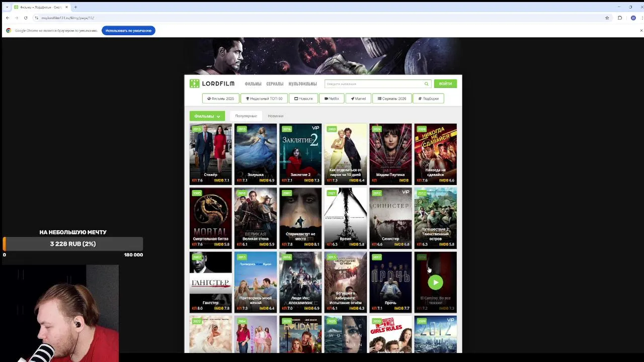Open the Мадам Паутина poster
Screen dimensions: 644x362
[x=390, y=154]
